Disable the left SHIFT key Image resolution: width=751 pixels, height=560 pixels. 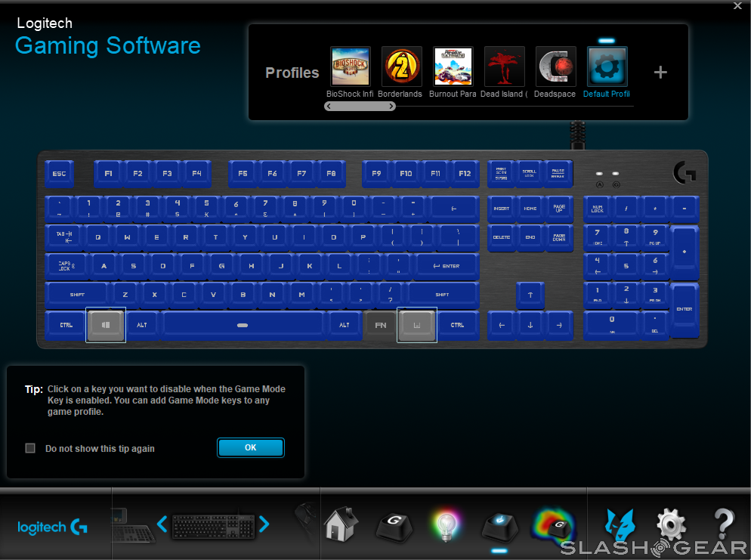(x=77, y=295)
